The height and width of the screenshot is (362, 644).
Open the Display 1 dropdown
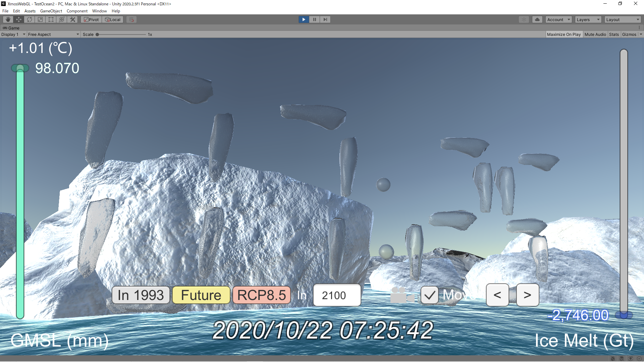pyautogui.click(x=13, y=34)
